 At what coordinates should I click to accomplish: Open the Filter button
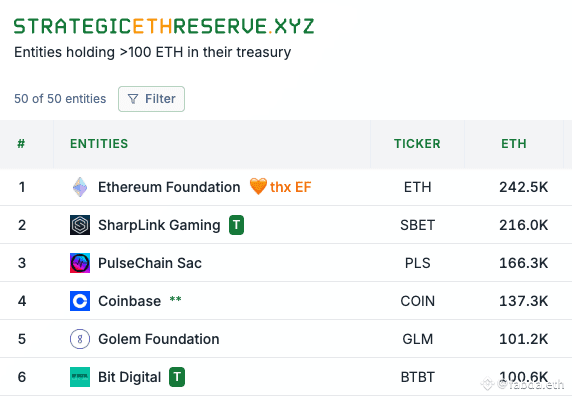(151, 99)
